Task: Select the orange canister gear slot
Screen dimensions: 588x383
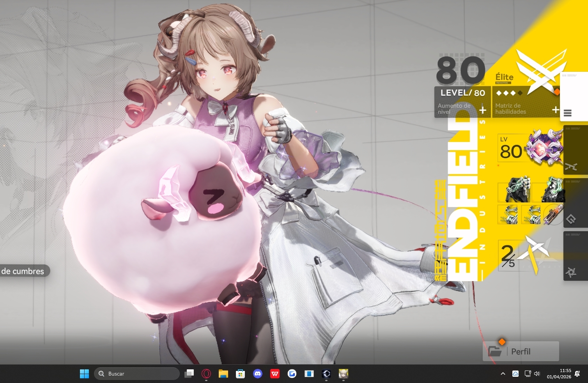Action: (554, 214)
